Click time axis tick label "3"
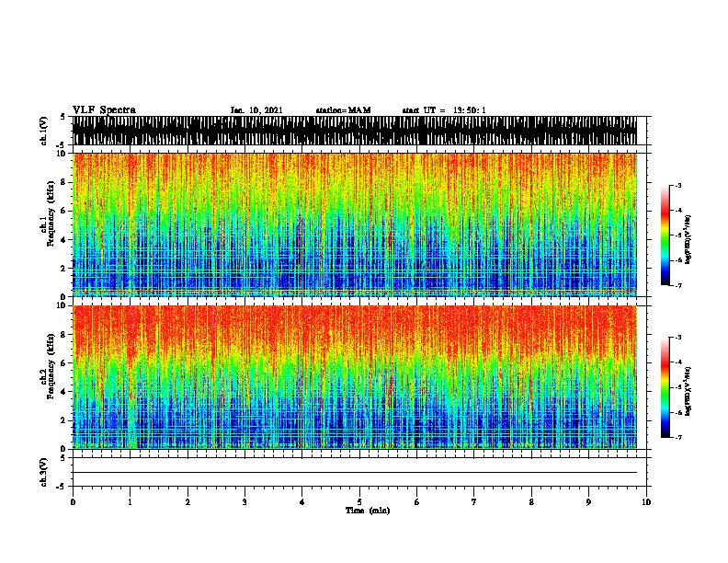The width and height of the screenshot is (728, 563). pos(245,502)
